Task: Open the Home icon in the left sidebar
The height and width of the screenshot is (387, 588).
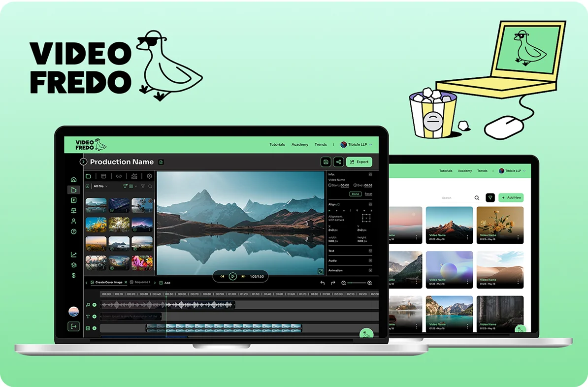Action: [x=73, y=179]
